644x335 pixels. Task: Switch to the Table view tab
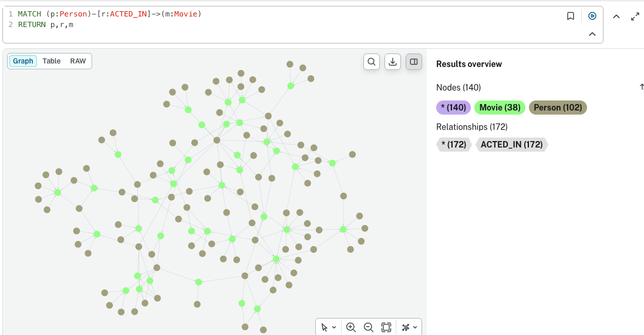51,61
